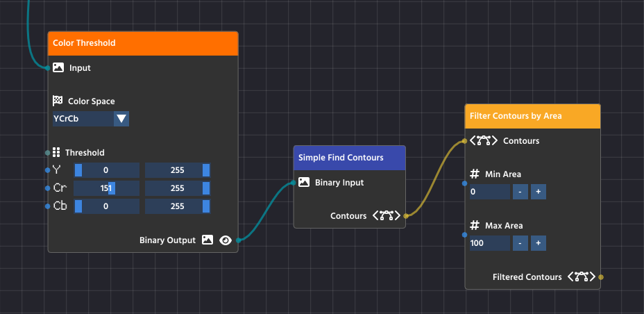Click the image icon next to Input

59,68
